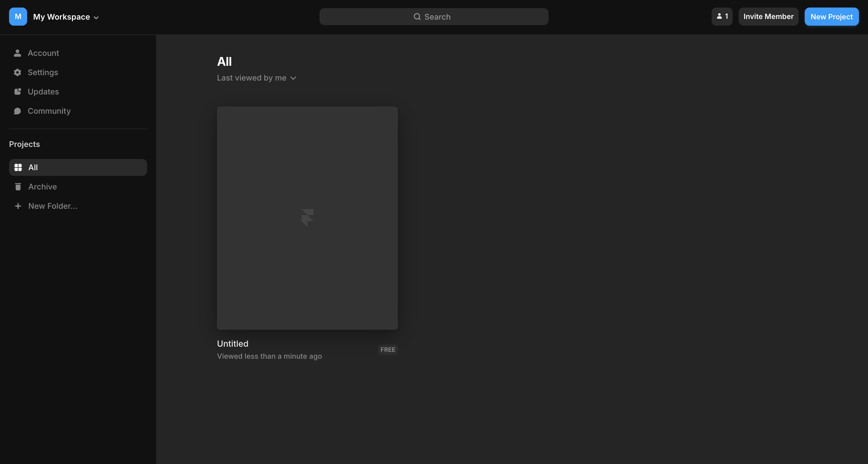Image resolution: width=868 pixels, height=464 pixels.
Task: Click the Untitled project name
Action: pyautogui.click(x=232, y=344)
